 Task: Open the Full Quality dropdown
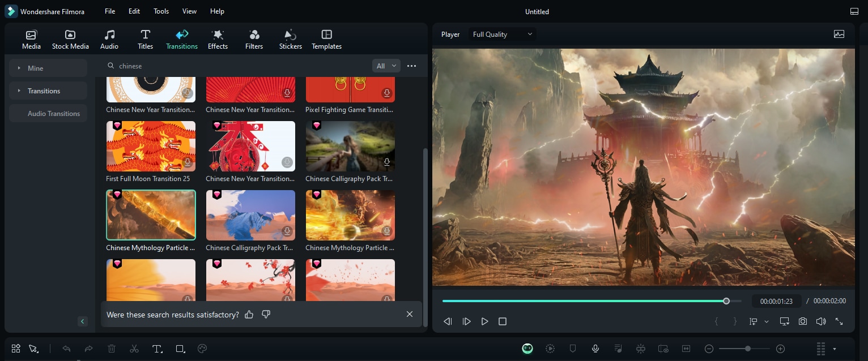[502, 34]
